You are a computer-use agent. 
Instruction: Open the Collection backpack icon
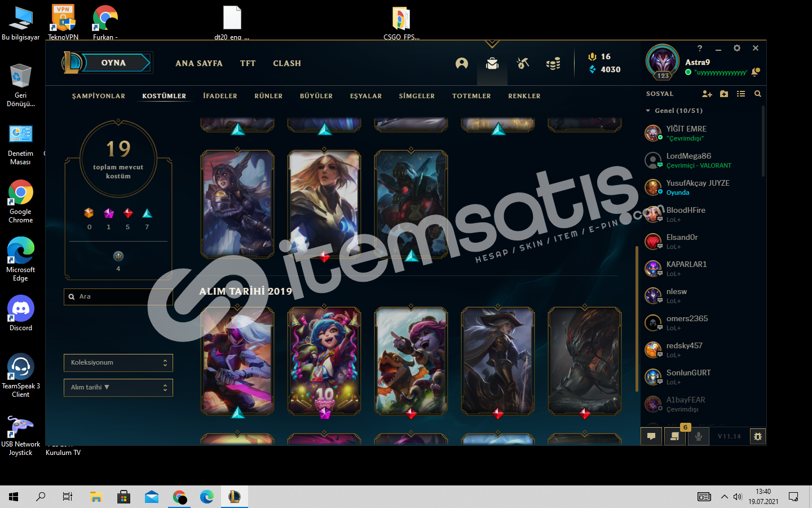[492, 63]
